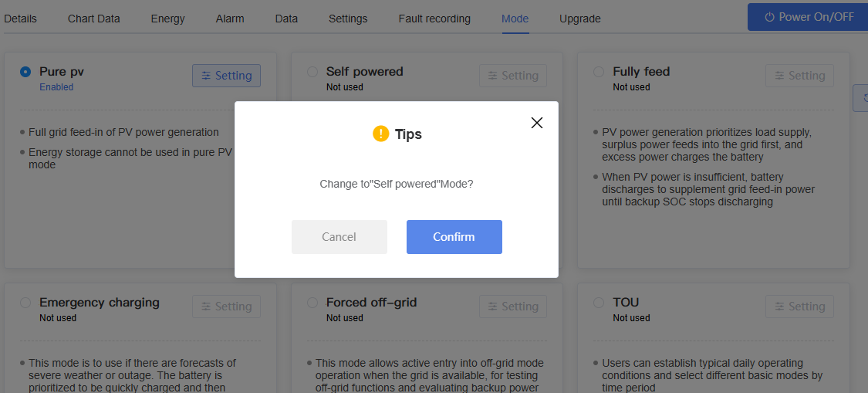Select the Self powered radio button

tap(312, 72)
